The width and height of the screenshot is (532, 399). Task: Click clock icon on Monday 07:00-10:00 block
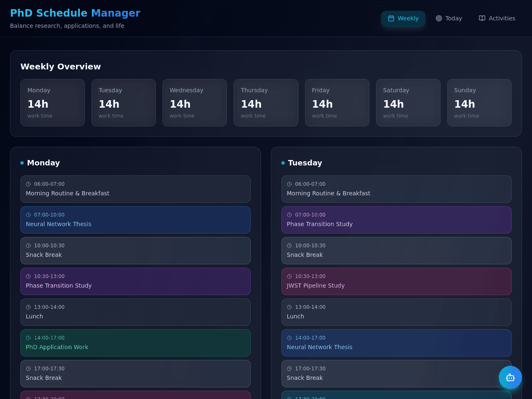tap(28, 215)
